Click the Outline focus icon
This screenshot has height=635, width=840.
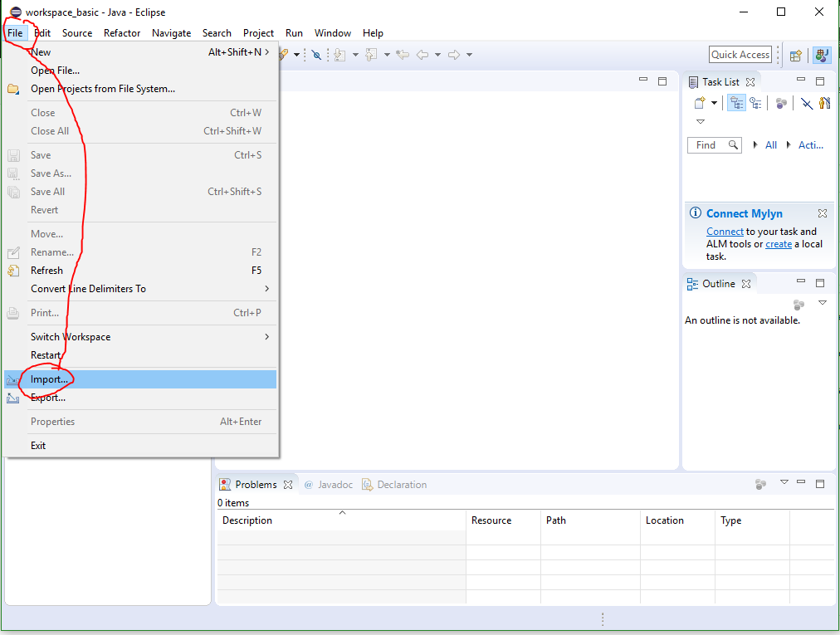(798, 305)
